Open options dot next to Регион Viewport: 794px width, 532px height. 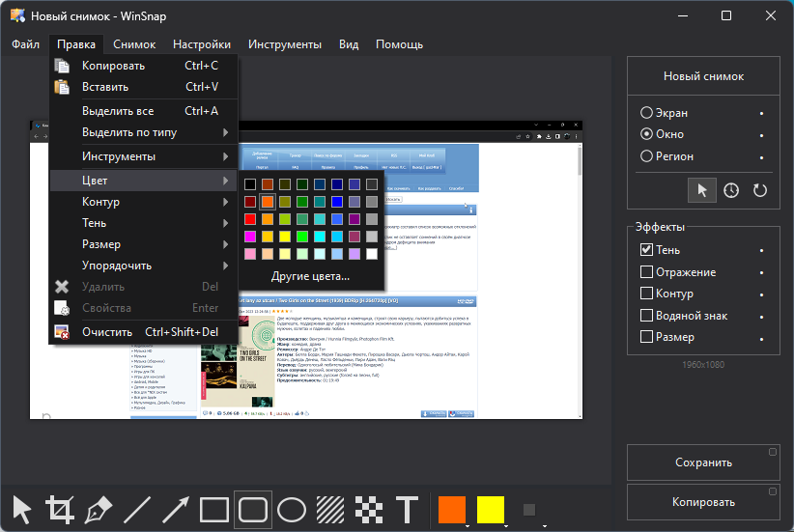(761, 157)
